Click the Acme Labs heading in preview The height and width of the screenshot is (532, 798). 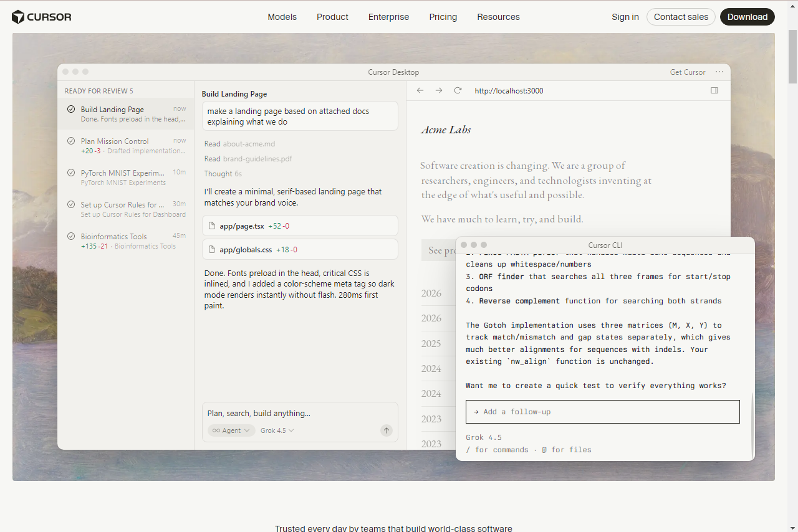[x=446, y=130]
